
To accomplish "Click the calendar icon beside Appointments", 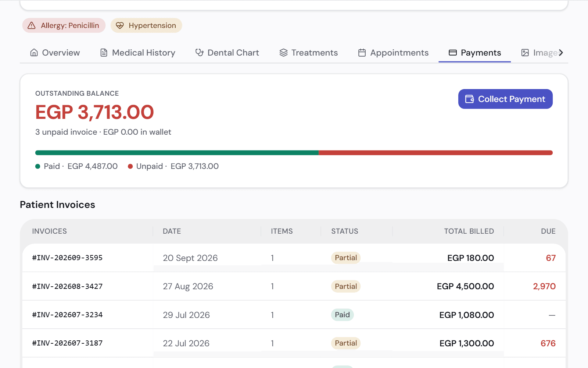I will tap(362, 53).
